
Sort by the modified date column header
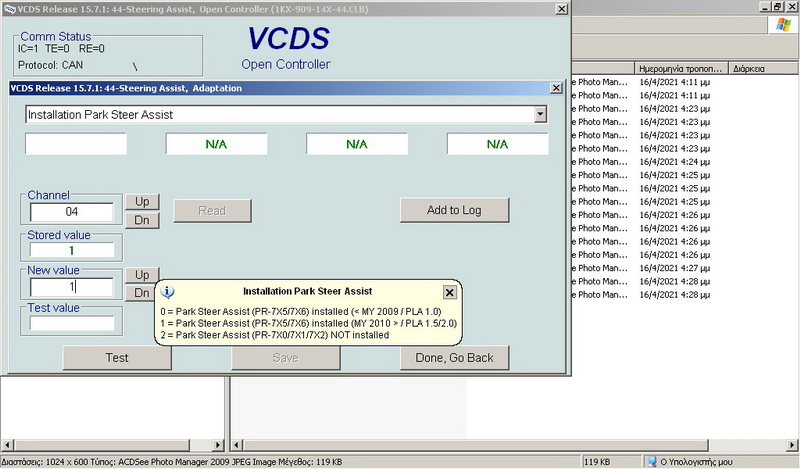(681, 68)
